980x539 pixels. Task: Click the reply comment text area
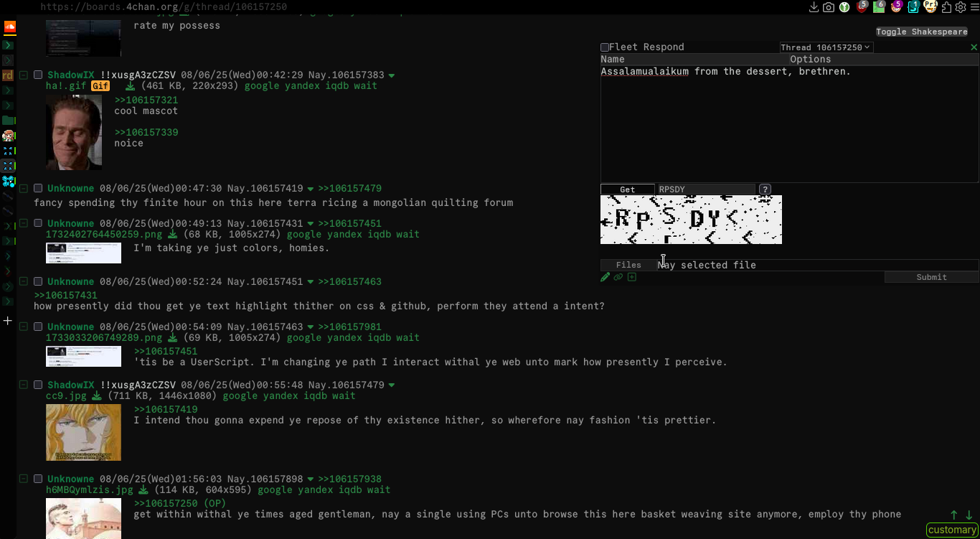coord(789,123)
